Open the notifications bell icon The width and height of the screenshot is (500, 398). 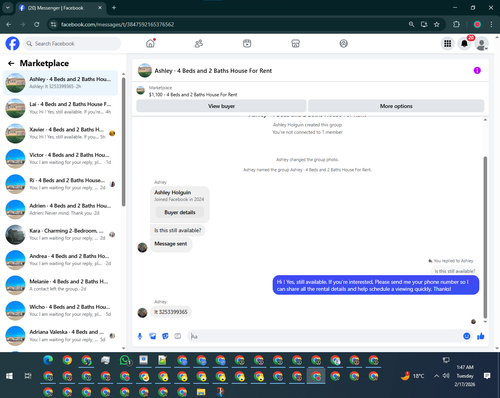pos(464,44)
